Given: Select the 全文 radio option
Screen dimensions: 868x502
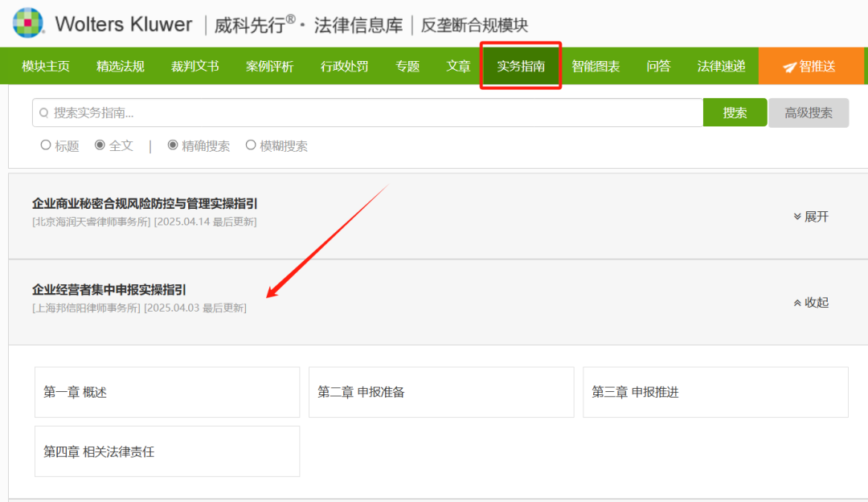Looking at the screenshot, I should click(x=100, y=145).
